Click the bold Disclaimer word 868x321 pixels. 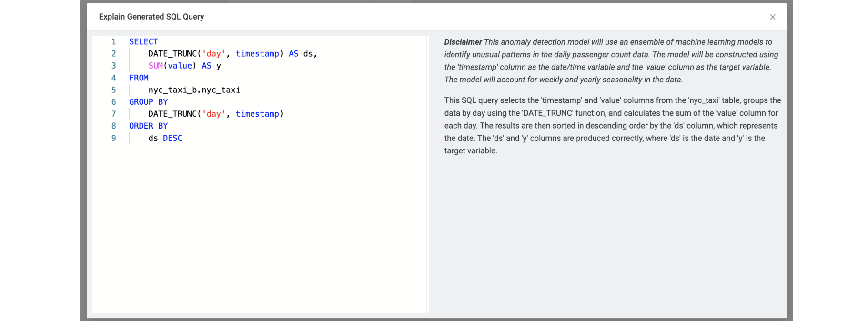pos(463,42)
